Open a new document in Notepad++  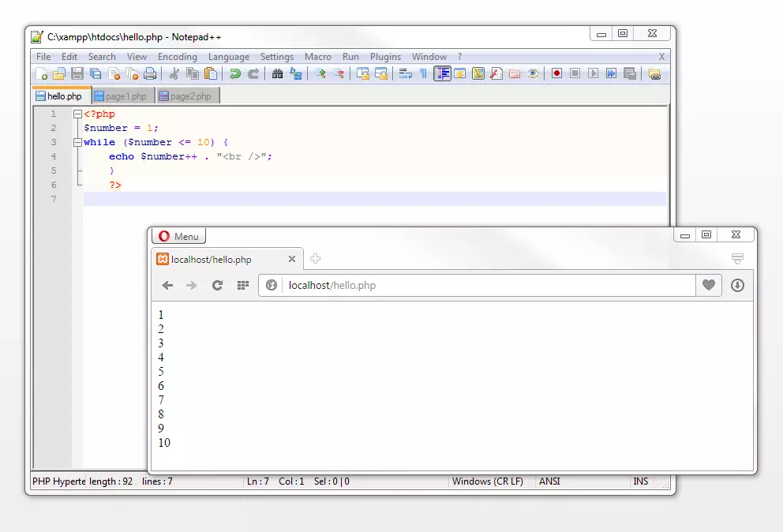(x=41, y=73)
